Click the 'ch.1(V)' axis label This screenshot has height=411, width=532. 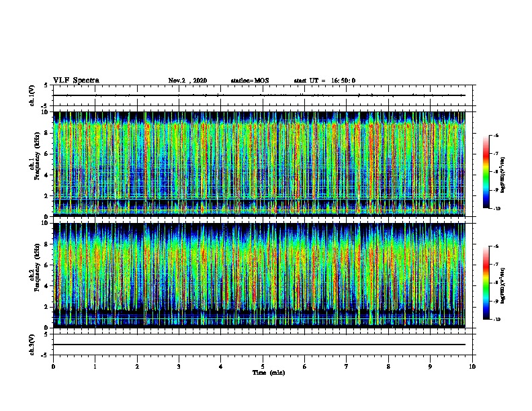click(32, 95)
